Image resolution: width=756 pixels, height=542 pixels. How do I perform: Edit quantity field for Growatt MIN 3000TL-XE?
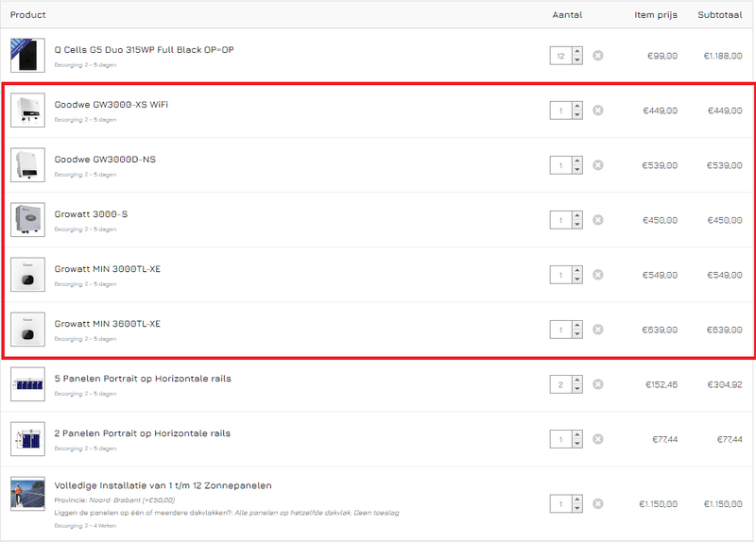click(560, 275)
